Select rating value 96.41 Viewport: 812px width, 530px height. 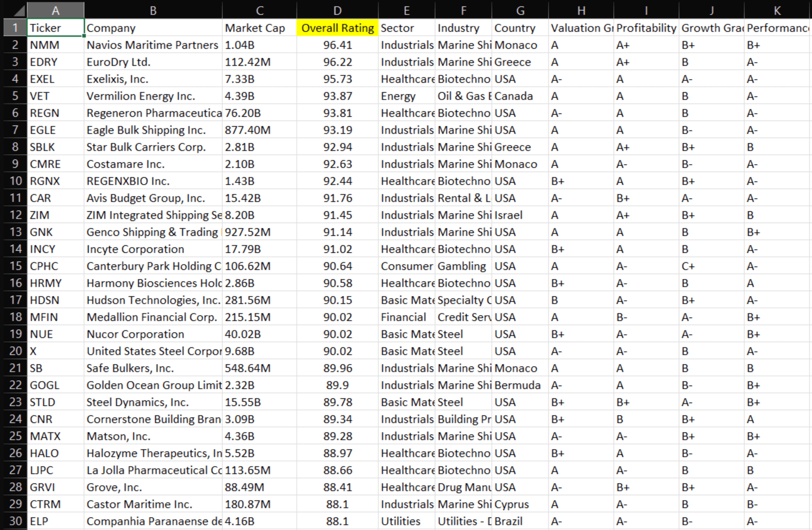point(337,45)
